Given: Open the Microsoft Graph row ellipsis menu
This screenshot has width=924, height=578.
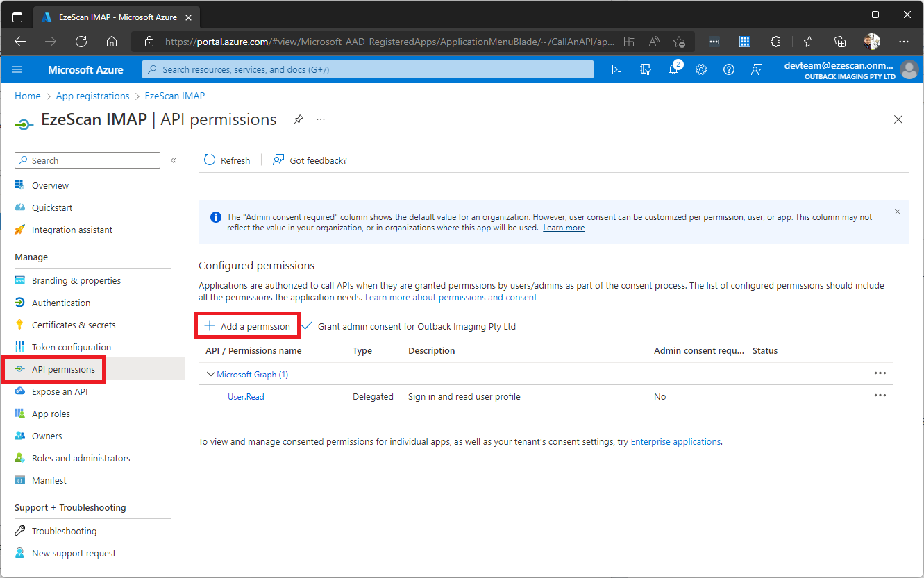Looking at the screenshot, I should tap(880, 373).
